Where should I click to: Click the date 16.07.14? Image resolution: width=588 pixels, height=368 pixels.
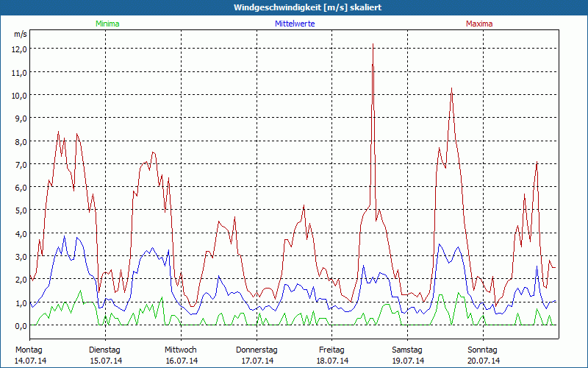coord(182,361)
